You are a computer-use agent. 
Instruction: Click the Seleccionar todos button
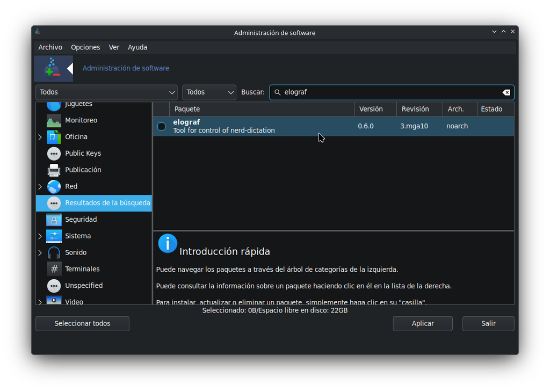82,324
